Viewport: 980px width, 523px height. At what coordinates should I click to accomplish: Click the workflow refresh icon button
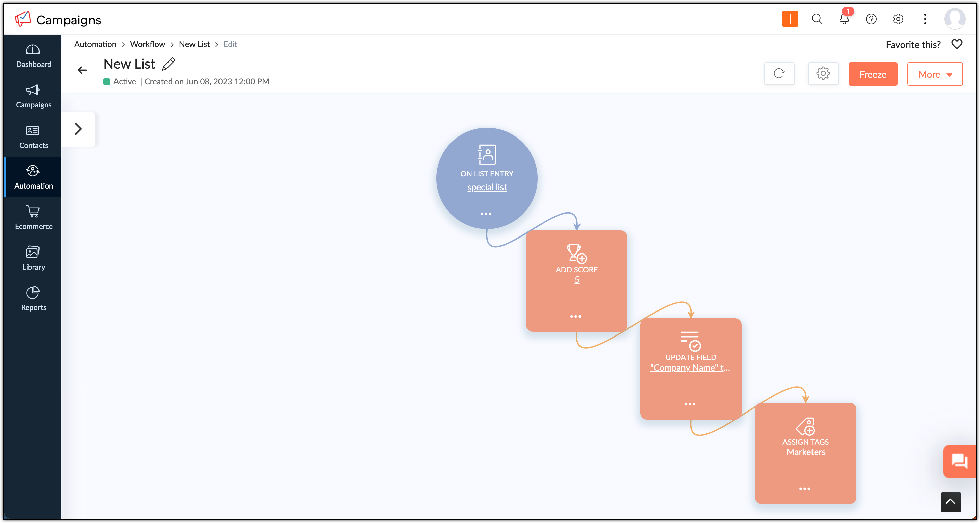(779, 73)
